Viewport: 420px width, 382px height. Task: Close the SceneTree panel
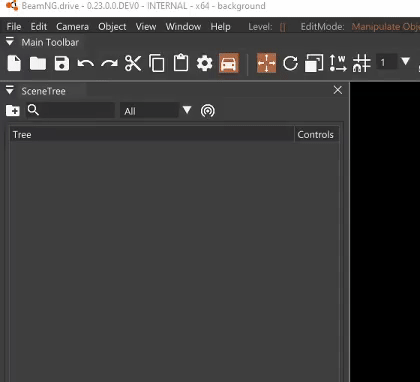click(338, 90)
